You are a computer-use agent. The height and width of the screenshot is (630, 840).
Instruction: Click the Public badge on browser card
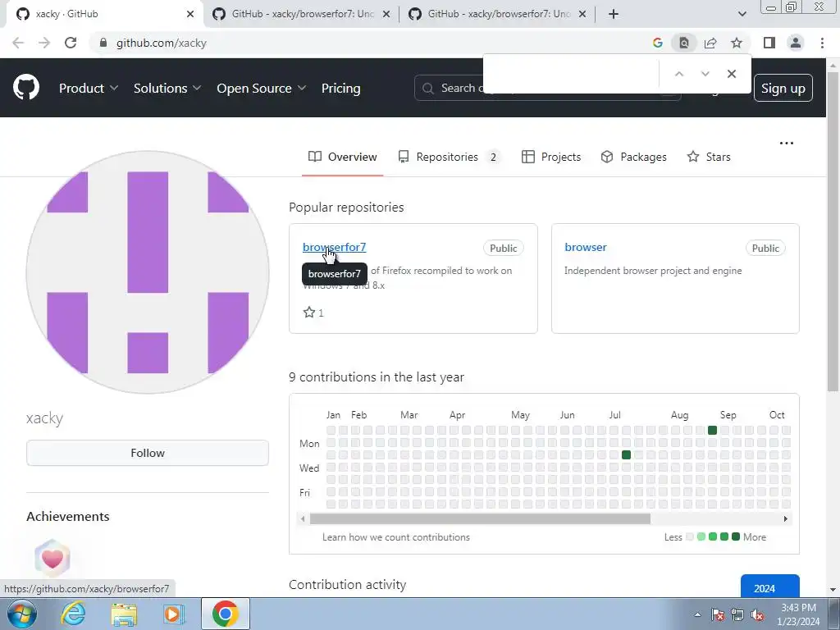coord(765,248)
